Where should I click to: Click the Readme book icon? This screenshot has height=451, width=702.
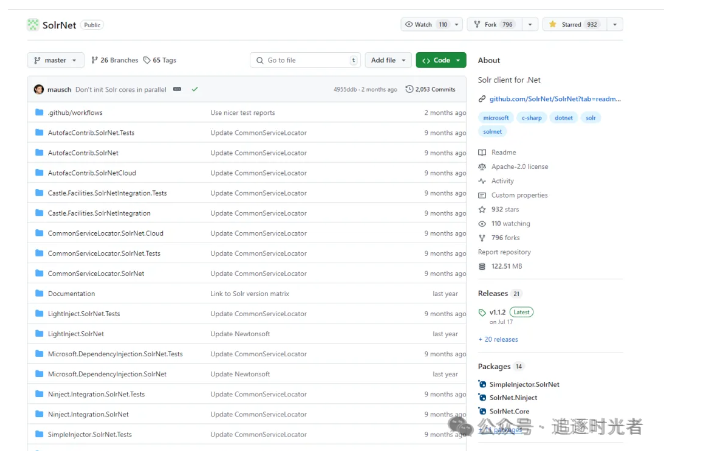point(482,152)
